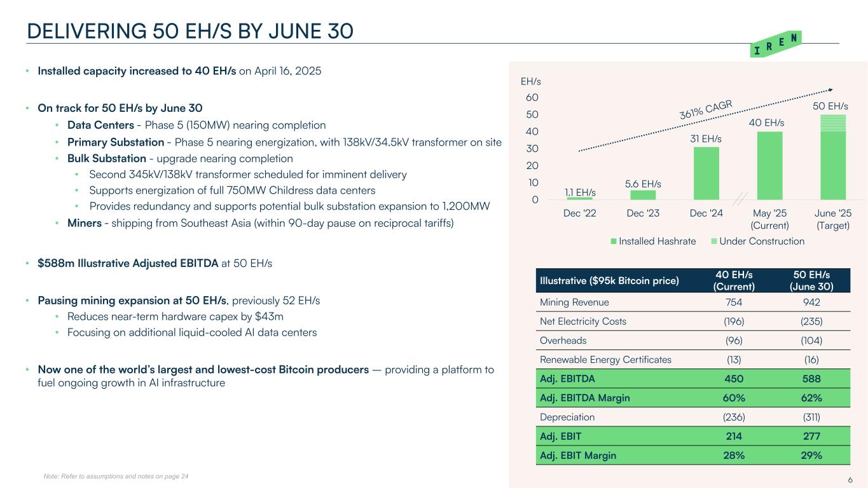
Task: Click the page number 6
Action: 850,478
